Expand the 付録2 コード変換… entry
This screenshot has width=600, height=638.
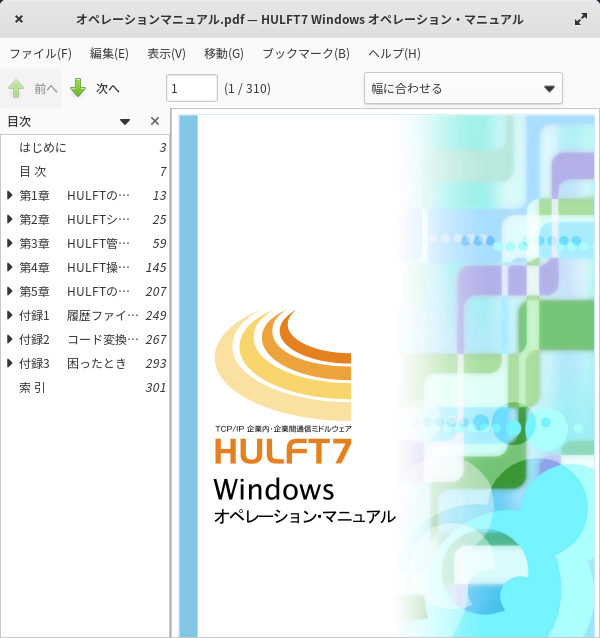(x=10, y=339)
